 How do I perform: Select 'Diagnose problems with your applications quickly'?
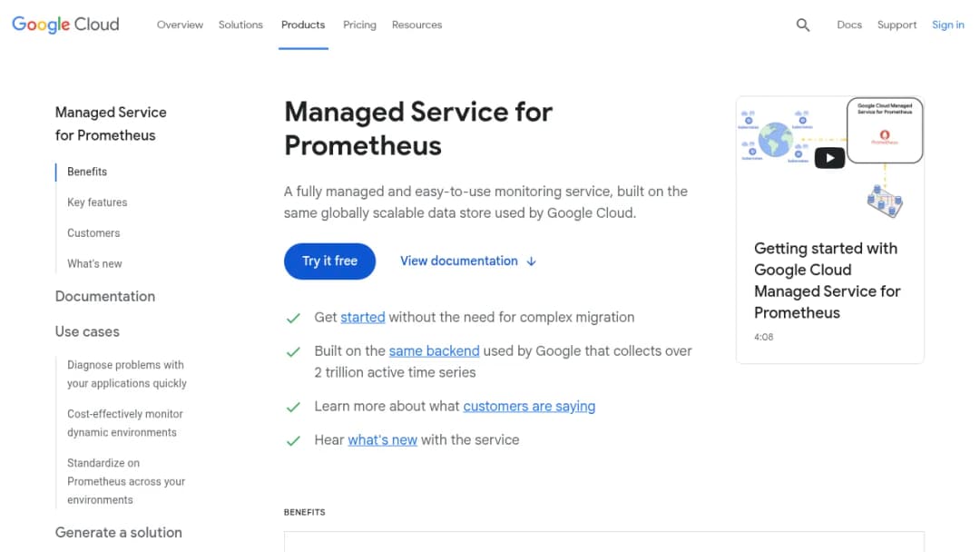[x=127, y=374]
